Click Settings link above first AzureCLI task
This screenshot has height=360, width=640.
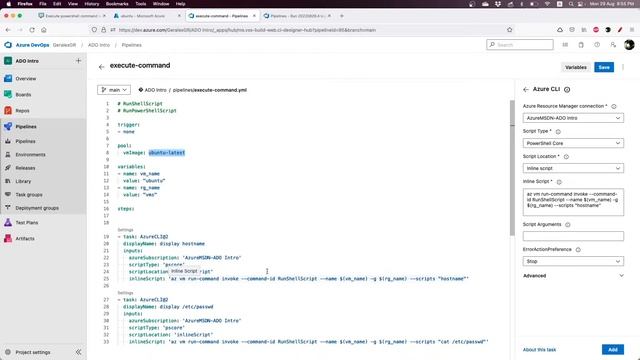pos(125,230)
